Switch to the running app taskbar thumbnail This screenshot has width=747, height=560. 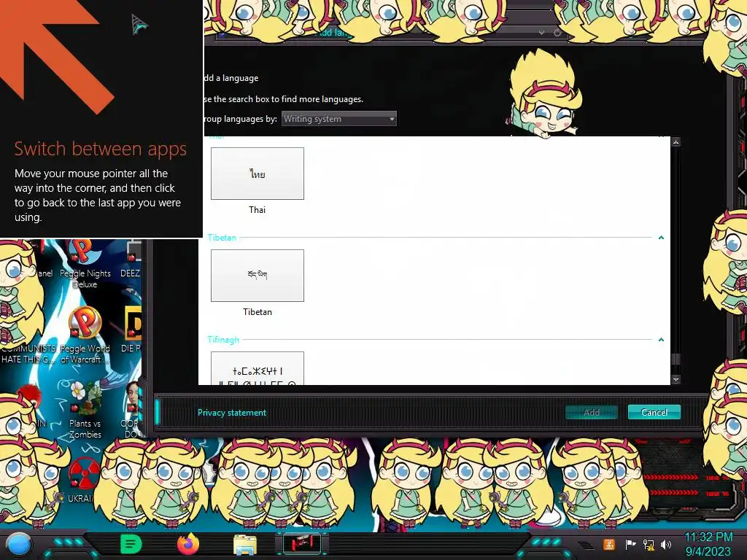click(302, 544)
